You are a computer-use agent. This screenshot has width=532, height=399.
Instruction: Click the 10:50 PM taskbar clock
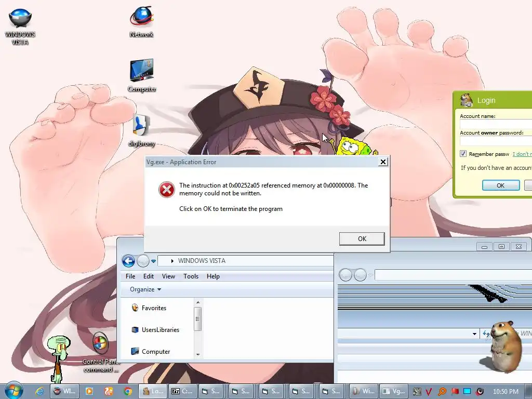506,392
